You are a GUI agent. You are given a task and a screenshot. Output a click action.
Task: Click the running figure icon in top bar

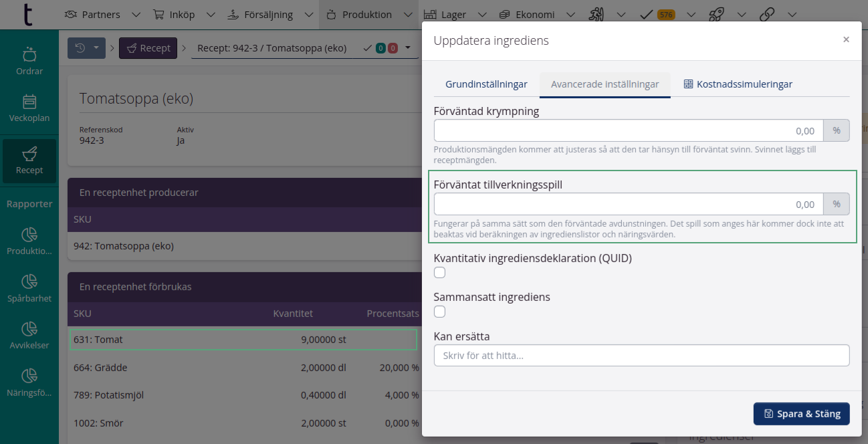pyautogui.click(x=596, y=14)
